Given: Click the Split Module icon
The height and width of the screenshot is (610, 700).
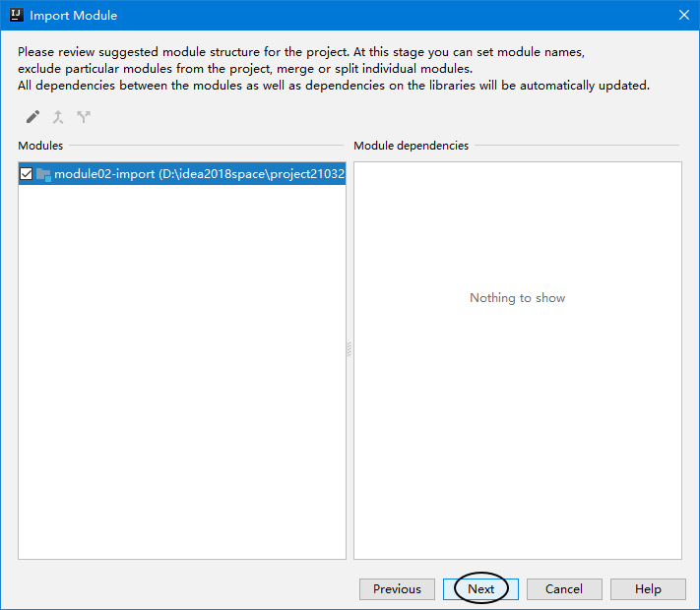Looking at the screenshot, I should [x=84, y=117].
